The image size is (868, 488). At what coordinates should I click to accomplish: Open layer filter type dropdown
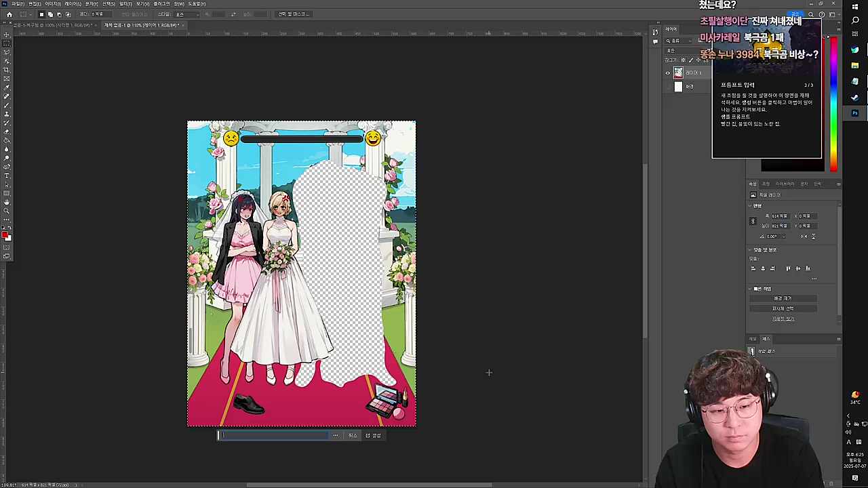(678, 41)
